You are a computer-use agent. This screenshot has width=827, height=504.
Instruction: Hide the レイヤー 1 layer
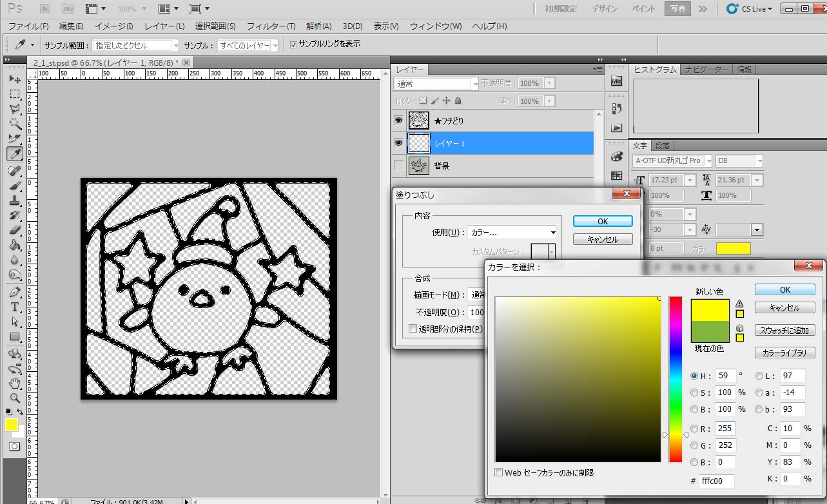(x=398, y=143)
